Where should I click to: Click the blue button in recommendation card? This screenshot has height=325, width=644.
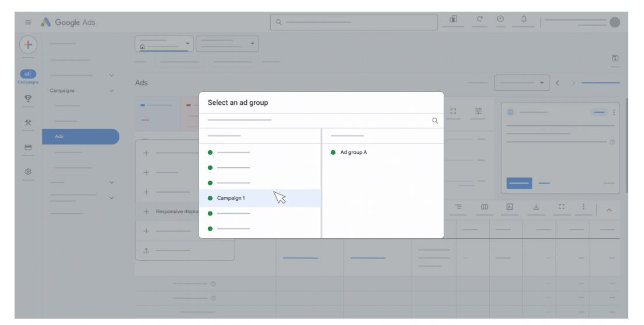[519, 183]
